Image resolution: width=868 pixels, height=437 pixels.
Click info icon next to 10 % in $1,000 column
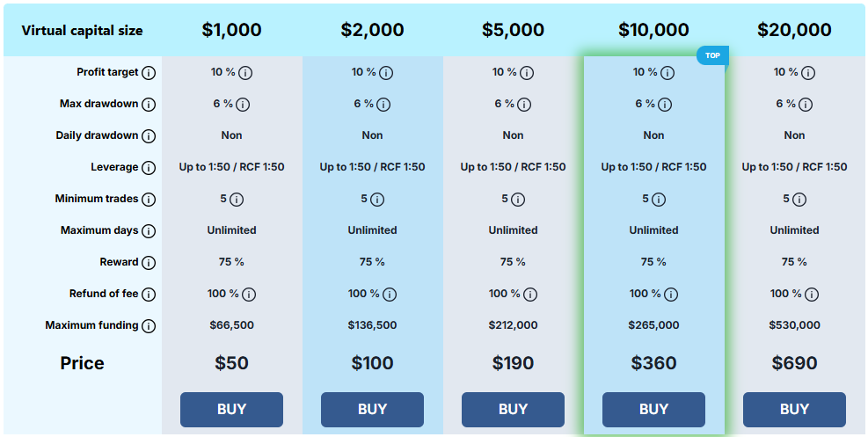[245, 72]
